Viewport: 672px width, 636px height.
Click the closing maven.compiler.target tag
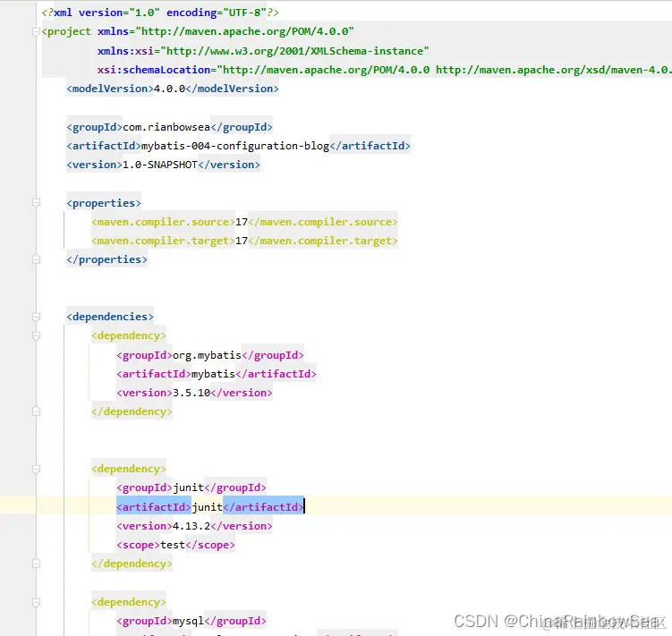[x=323, y=241]
